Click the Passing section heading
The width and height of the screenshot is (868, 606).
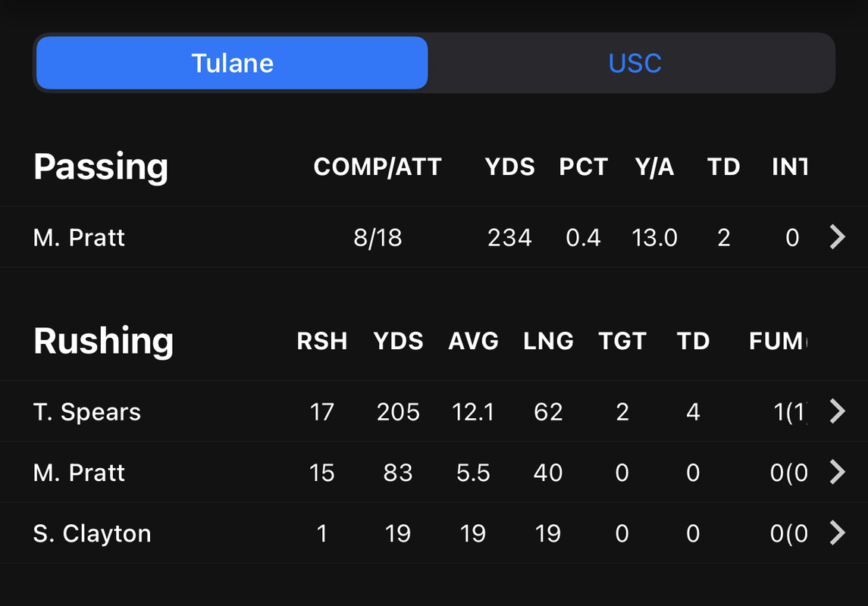click(x=101, y=167)
